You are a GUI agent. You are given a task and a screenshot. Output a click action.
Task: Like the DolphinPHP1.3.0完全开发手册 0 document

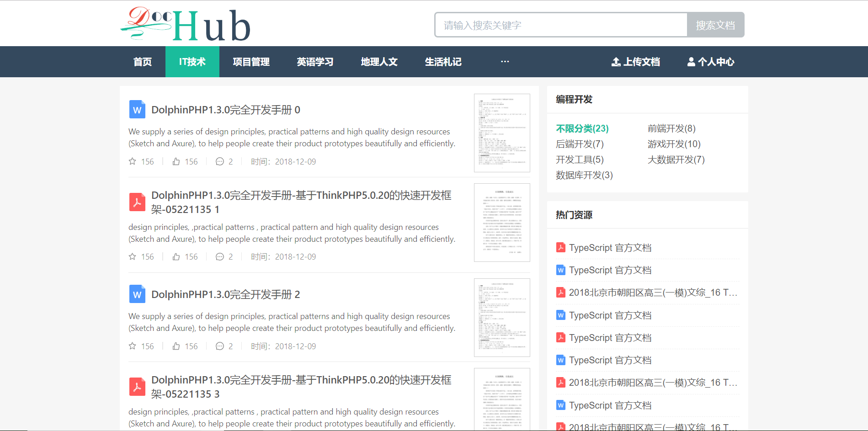176,161
